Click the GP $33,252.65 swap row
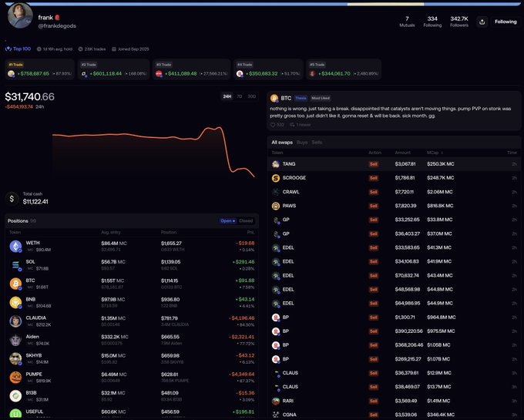 [x=394, y=220]
